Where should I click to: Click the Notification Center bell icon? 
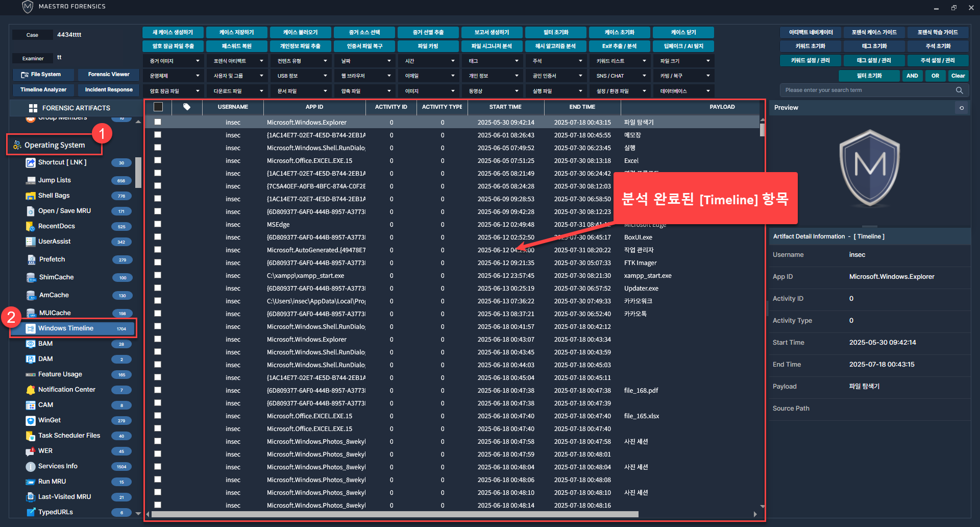[x=31, y=390]
